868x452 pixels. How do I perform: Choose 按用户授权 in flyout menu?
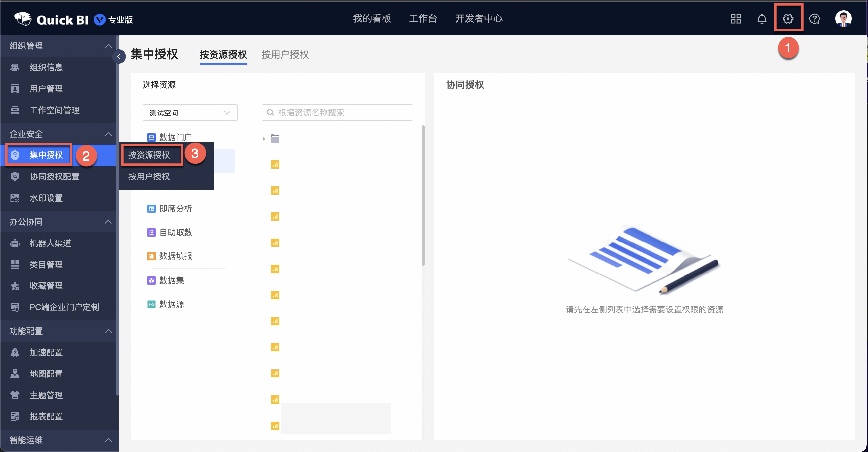149,177
